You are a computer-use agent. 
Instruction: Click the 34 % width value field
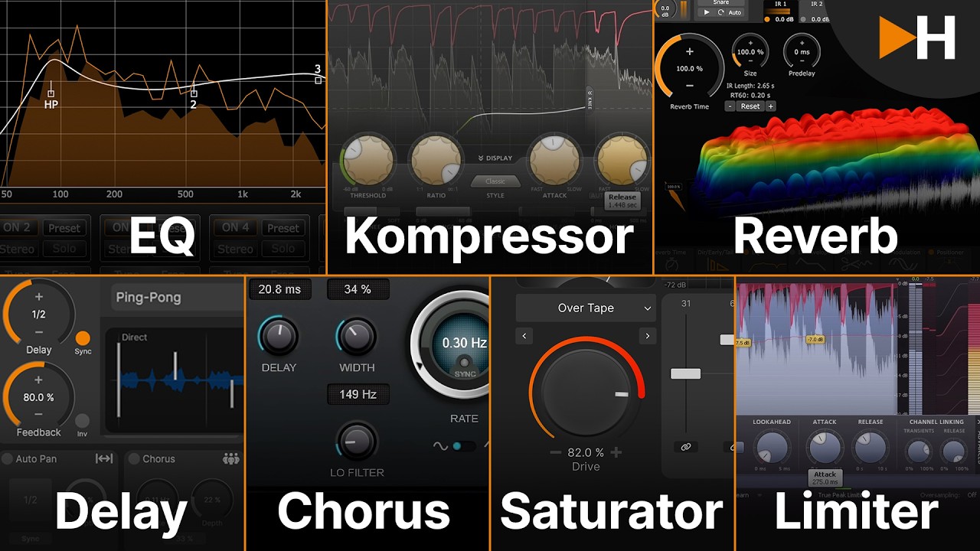[358, 289]
